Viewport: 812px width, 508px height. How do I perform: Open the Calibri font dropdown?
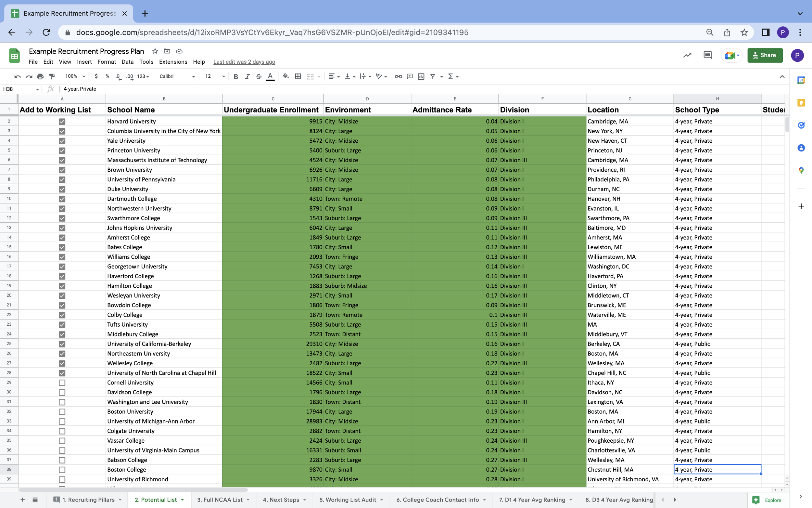(177, 76)
